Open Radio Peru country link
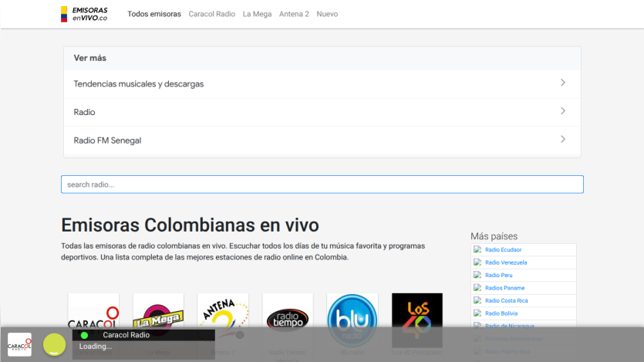 (x=498, y=276)
